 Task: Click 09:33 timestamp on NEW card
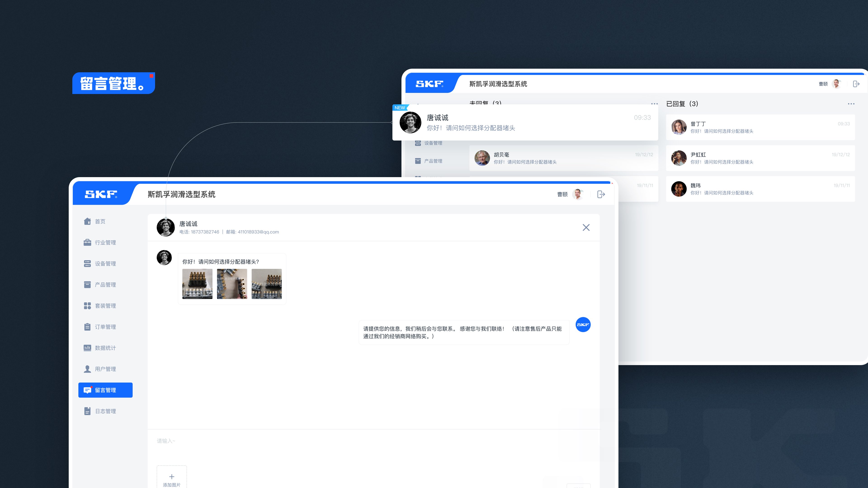(642, 117)
